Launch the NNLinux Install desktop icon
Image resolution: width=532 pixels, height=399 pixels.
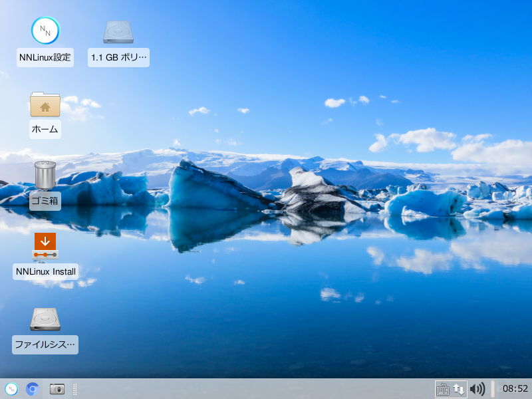pos(45,246)
